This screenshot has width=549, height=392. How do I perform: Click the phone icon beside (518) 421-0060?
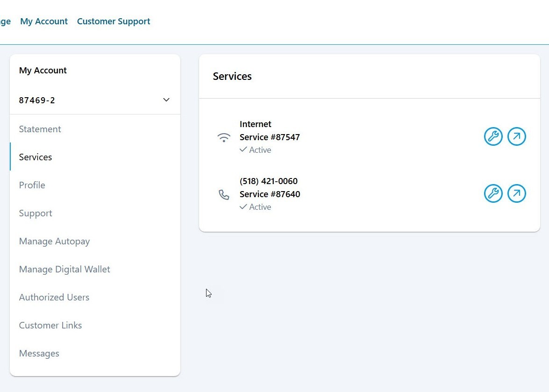point(224,195)
